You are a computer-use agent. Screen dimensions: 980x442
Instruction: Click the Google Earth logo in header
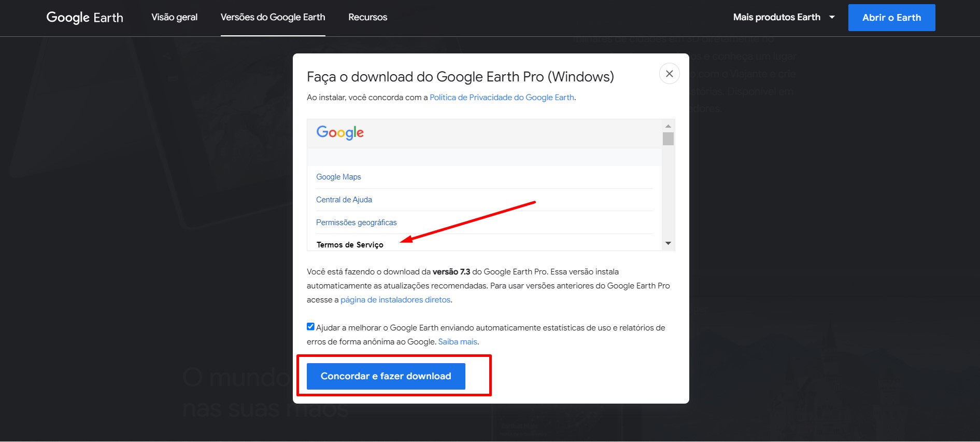pyautogui.click(x=84, y=17)
